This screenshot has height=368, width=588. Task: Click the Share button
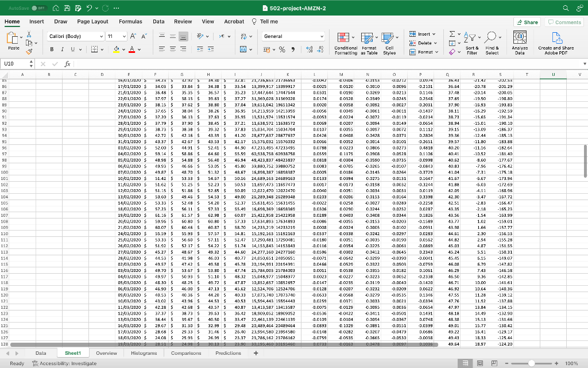click(x=527, y=22)
